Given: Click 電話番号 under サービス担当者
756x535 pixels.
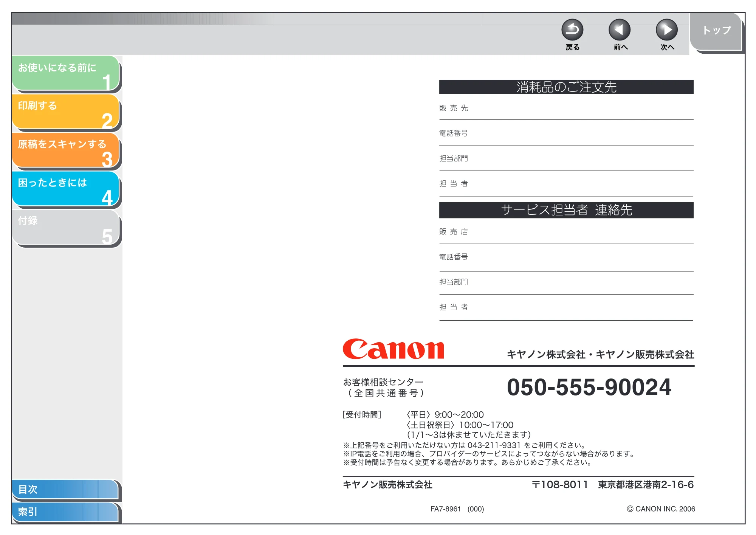Looking at the screenshot, I should [x=454, y=257].
